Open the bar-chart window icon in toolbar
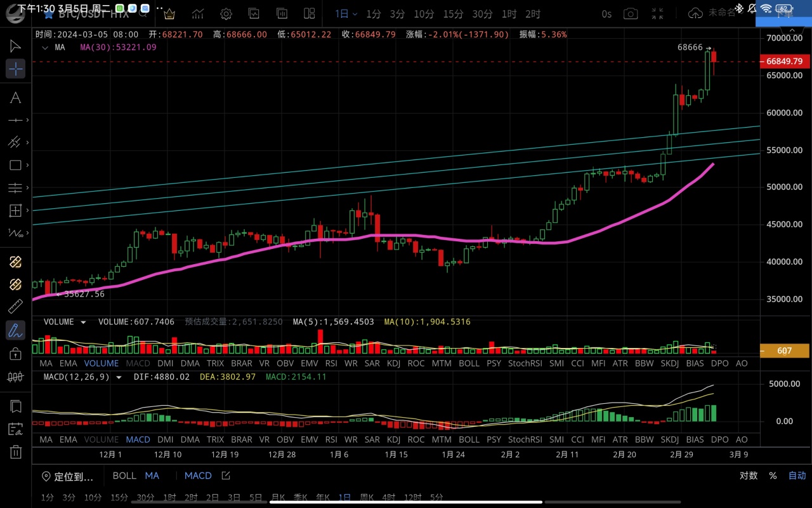The image size is (812, 508). pos(281,14)
